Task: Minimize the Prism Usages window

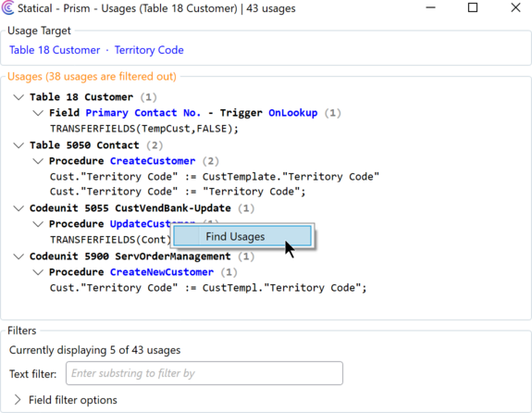Action: pyautogui.click(x=430, y=7)
